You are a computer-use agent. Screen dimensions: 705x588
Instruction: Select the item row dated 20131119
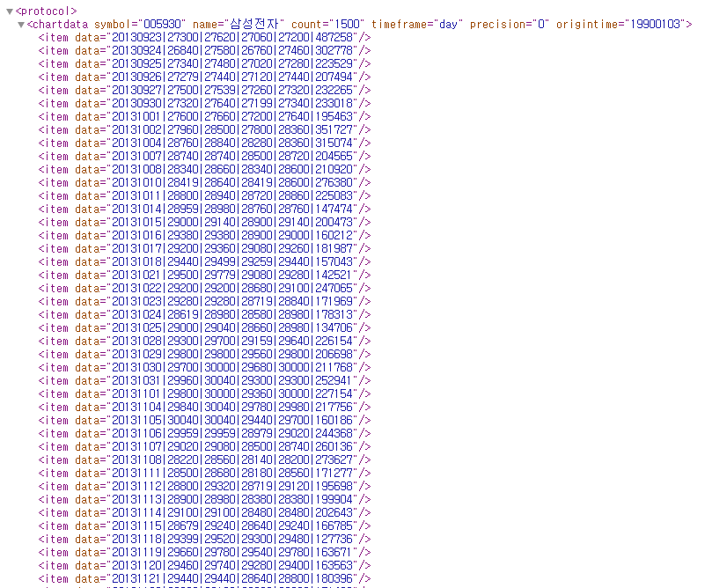204,553
